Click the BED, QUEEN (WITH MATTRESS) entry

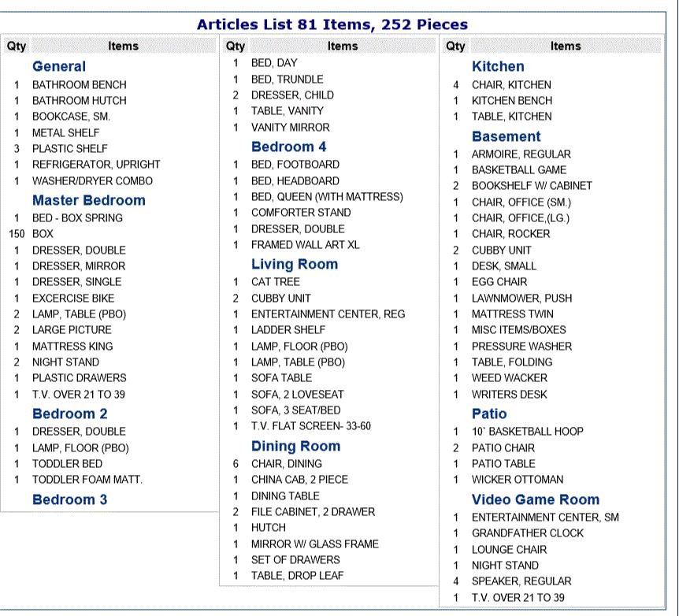click(x=326, y=197)
